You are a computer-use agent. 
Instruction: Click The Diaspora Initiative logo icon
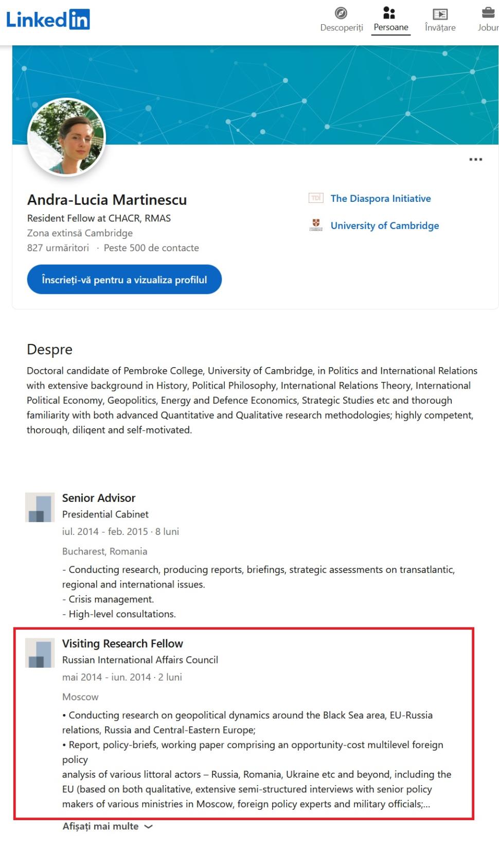pyautogui.click(x=316, y=198)
